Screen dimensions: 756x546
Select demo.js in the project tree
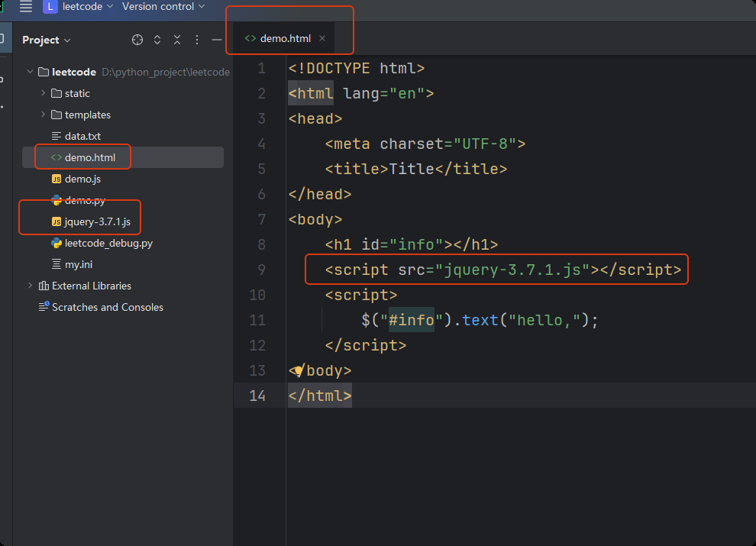point(83,179)
